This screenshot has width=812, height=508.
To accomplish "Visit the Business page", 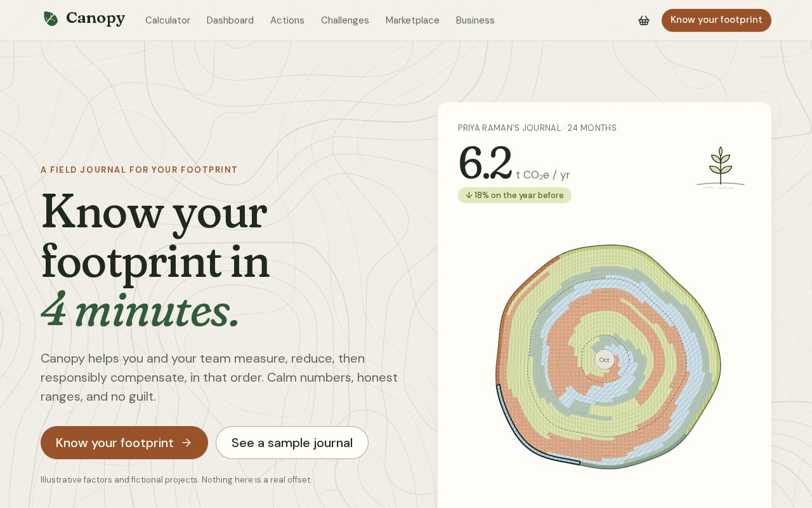I will click(x=475, y=20).
